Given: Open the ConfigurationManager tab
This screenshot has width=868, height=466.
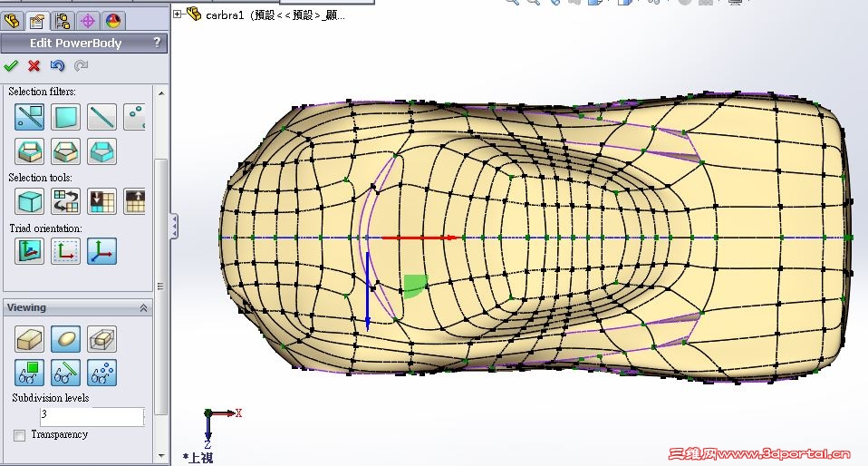Looking at the screenshot, I should [62, 21].
